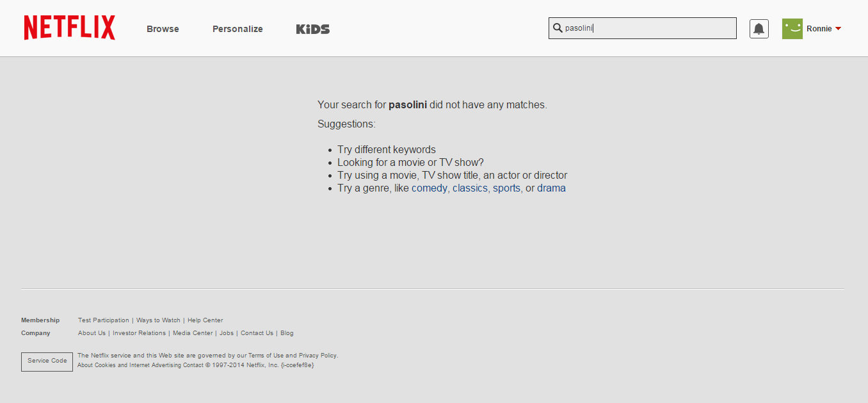This screenshot has width=868, height=403.
Task: Open the KIDS section
Action: 313,29
